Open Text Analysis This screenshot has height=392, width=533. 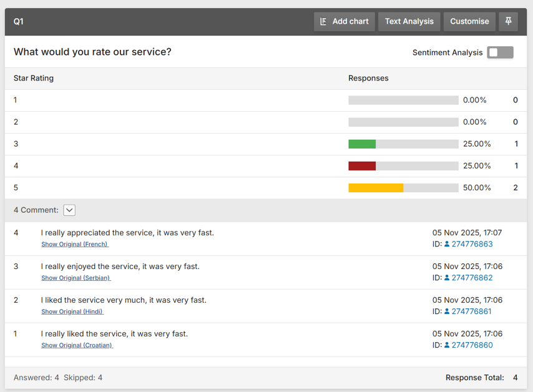409,21
